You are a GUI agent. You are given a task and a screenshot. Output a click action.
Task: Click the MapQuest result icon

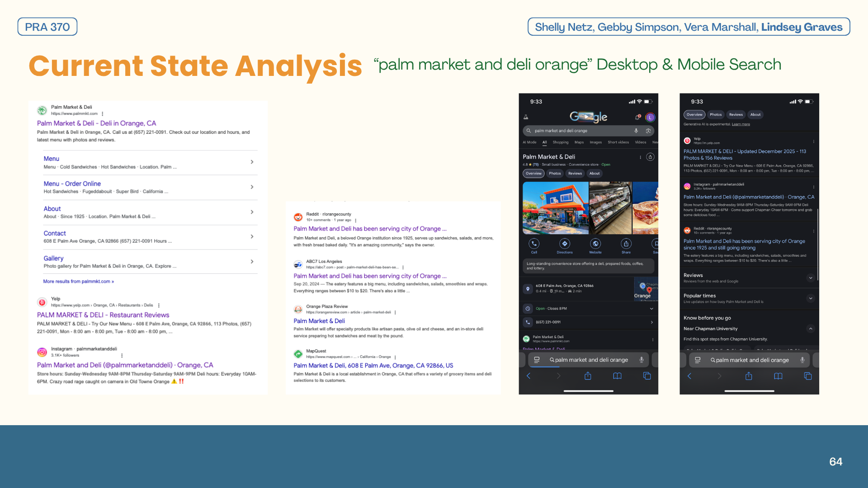298,354
